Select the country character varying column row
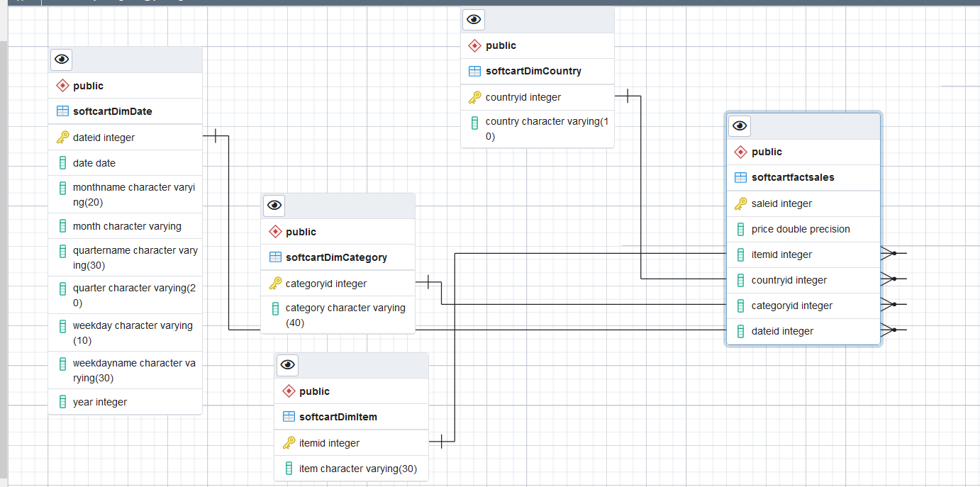The image size is (980, 487). pyautogui.click(x=538, y=129)
